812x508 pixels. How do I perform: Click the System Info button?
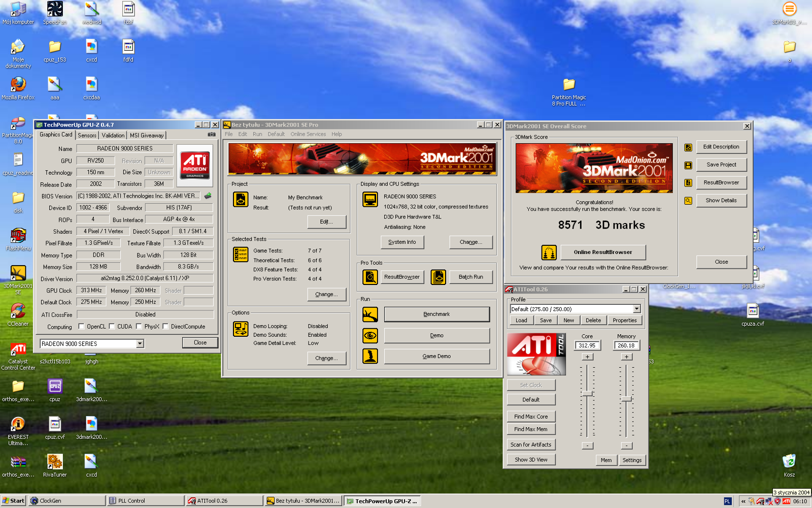pyautogui.click(x=402, y=242)
